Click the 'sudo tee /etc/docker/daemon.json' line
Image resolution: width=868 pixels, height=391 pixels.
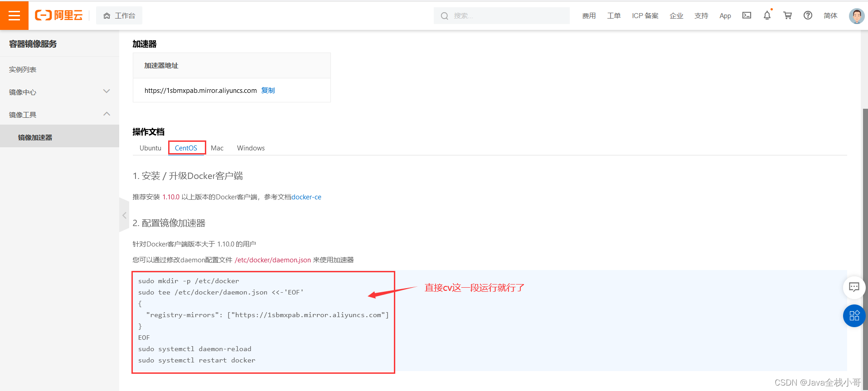click(221, 292)
